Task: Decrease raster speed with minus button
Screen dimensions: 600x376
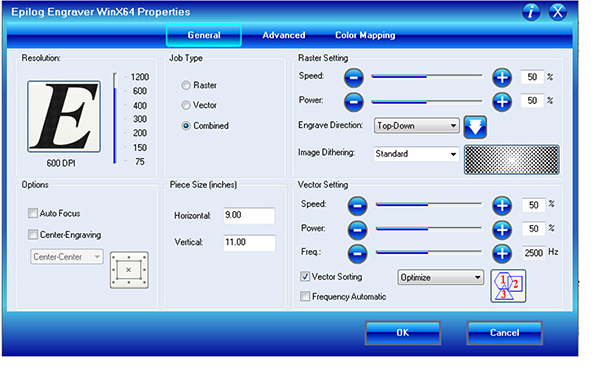Action: pos(354,78)
